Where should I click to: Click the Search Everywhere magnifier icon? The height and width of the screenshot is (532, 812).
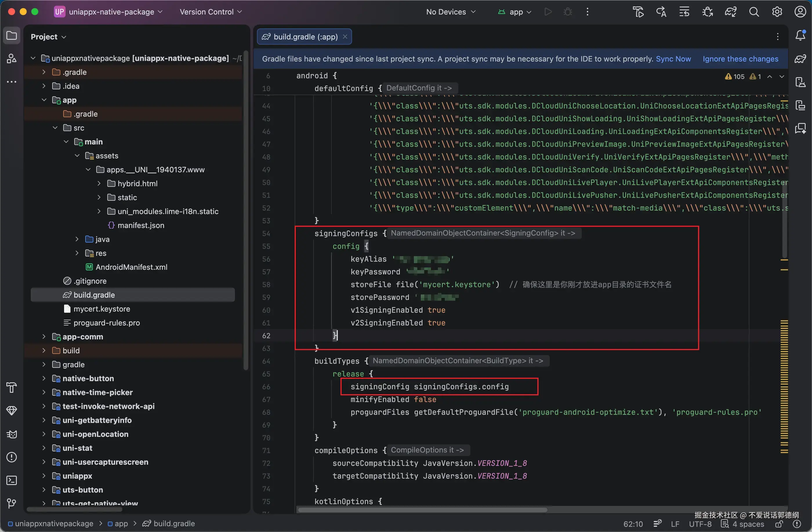pyautogui.click(x=754, y=12)
